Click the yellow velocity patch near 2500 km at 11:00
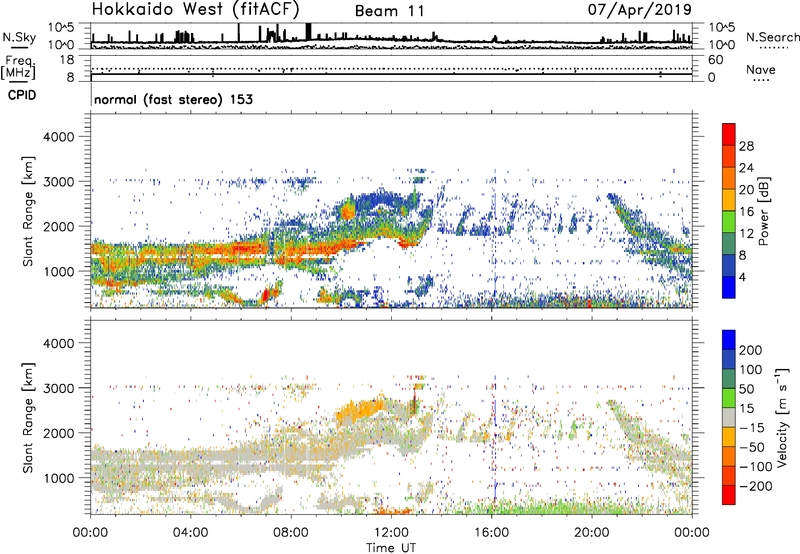Viewport: 800px width, 554px height. (360, 410)
